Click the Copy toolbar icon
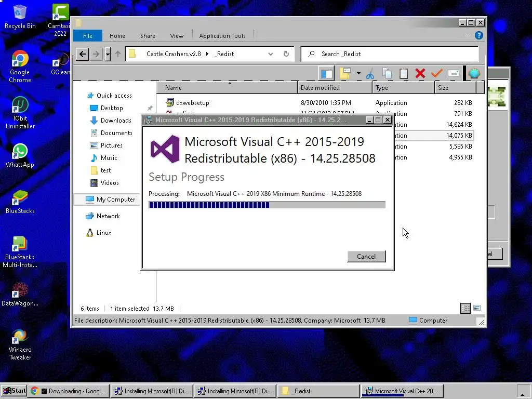This screenshot has width=532, height=399. pyautogui.click(x=387, y=74)
